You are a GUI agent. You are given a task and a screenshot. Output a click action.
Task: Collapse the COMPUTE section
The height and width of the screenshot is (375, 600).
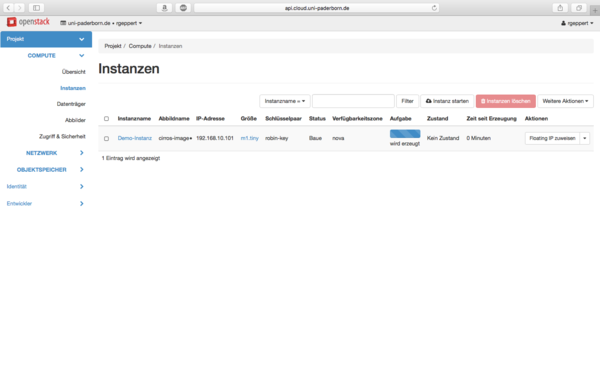pyautogui.click(x=55, y=55)
